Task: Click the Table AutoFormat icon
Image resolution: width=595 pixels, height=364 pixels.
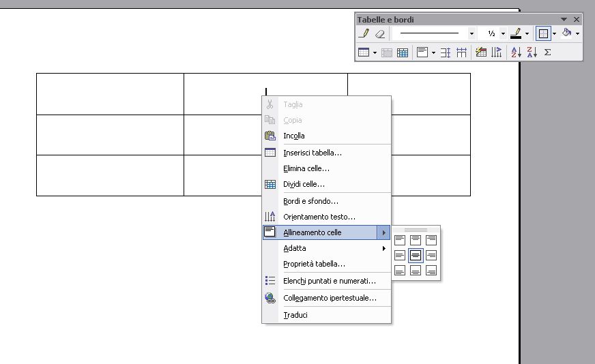Action: click(481, 52)
